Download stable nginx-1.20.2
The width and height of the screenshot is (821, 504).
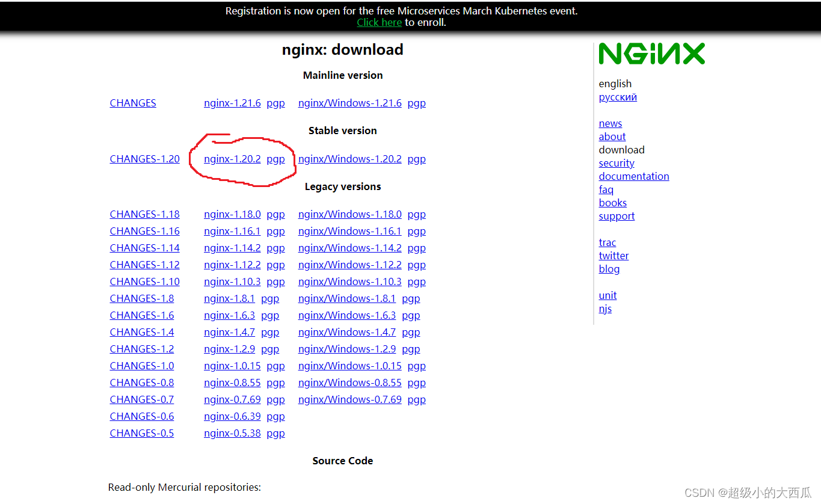(x=232, y=159)
